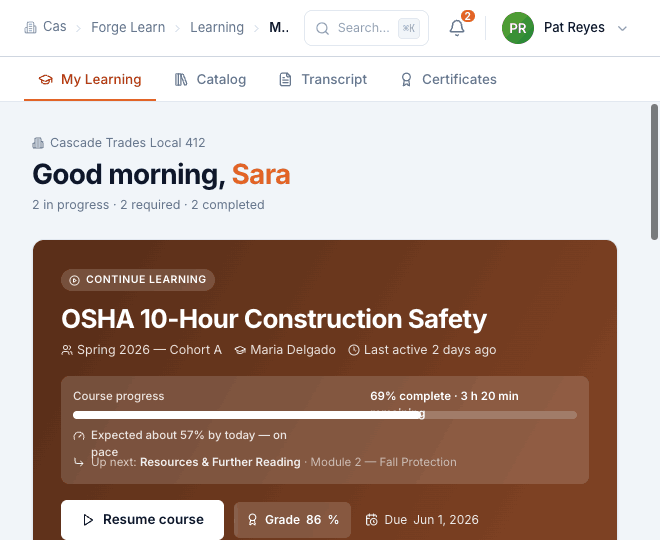Click the award icon in Grade badge
The height and width of the screenshot is (540, 660).
(x=252, y=520)
